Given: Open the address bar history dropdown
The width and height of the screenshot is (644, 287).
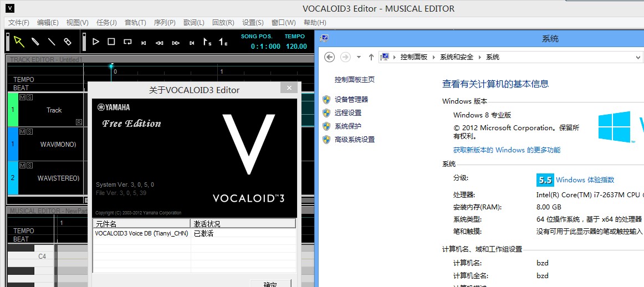Looking at the screenshot, I should click(x=637, y=57).
